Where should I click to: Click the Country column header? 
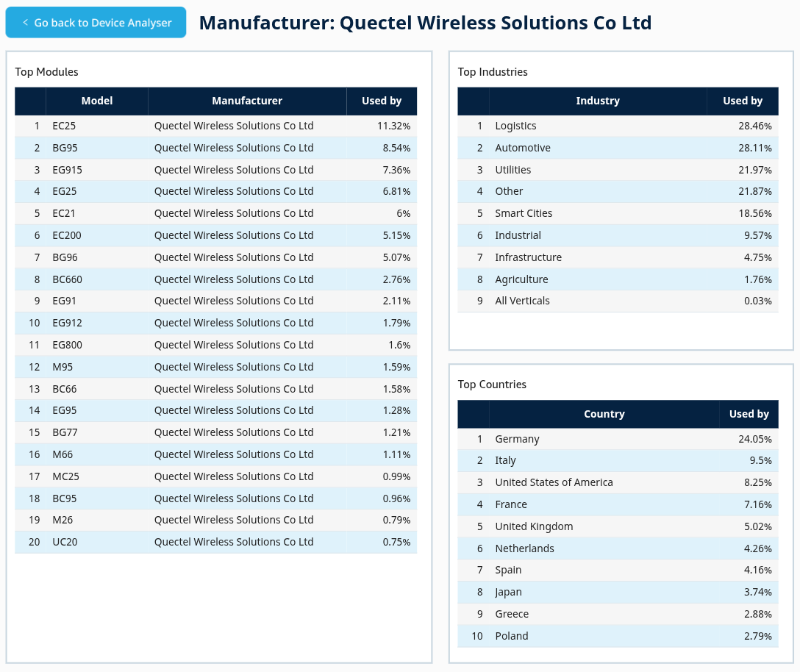click(x=604, y=414)
